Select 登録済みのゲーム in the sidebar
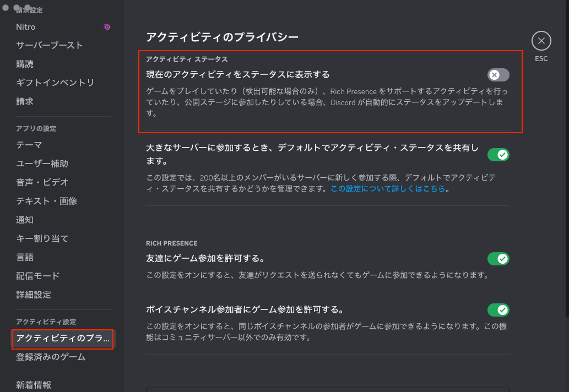The image size is (569, 392). [x=51, y=357]
